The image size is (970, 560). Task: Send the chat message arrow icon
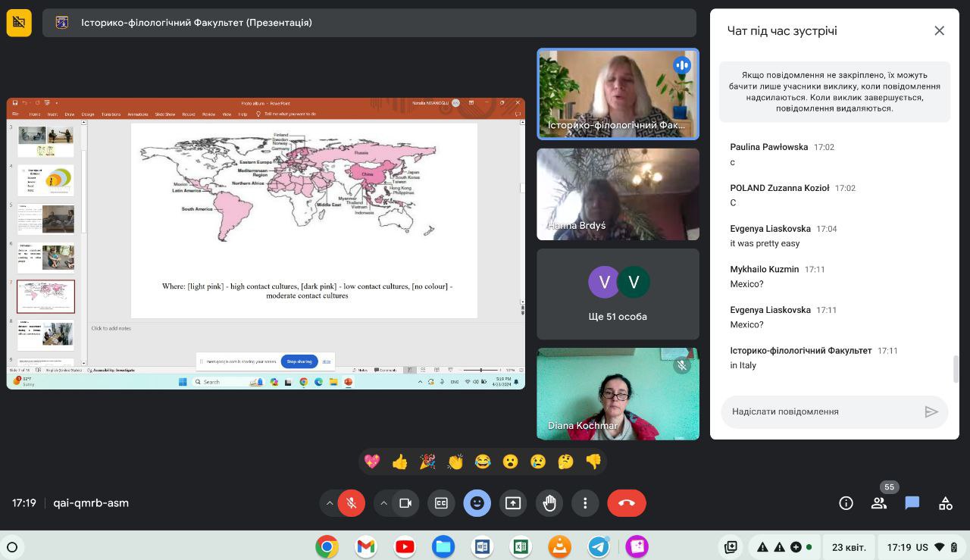click(931, 411)
